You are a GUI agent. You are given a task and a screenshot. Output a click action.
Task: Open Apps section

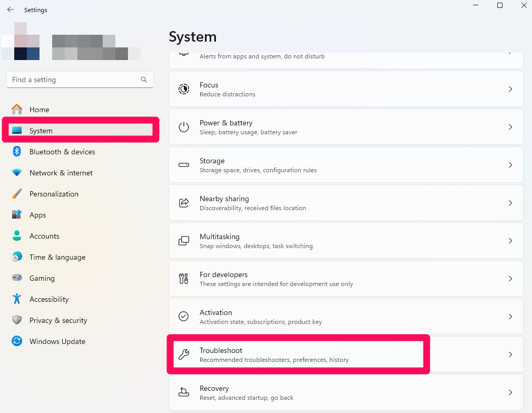(x=81, y=214)
